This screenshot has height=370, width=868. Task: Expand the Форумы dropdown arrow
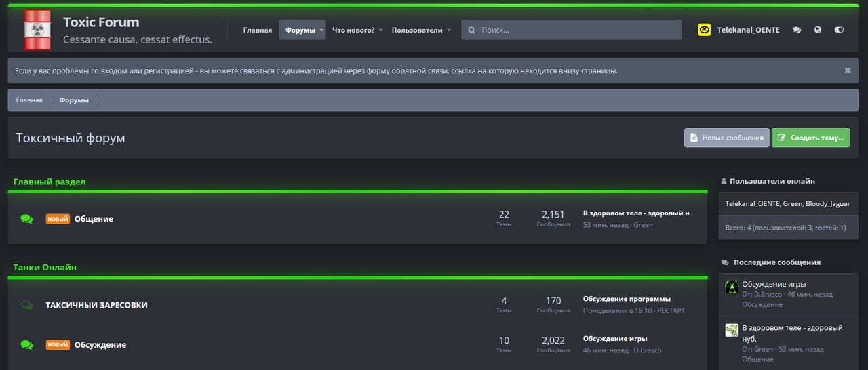point(321,30)
